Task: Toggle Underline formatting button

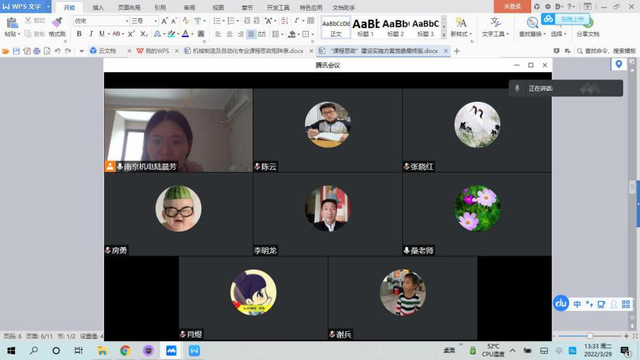Action: (101, 34)
